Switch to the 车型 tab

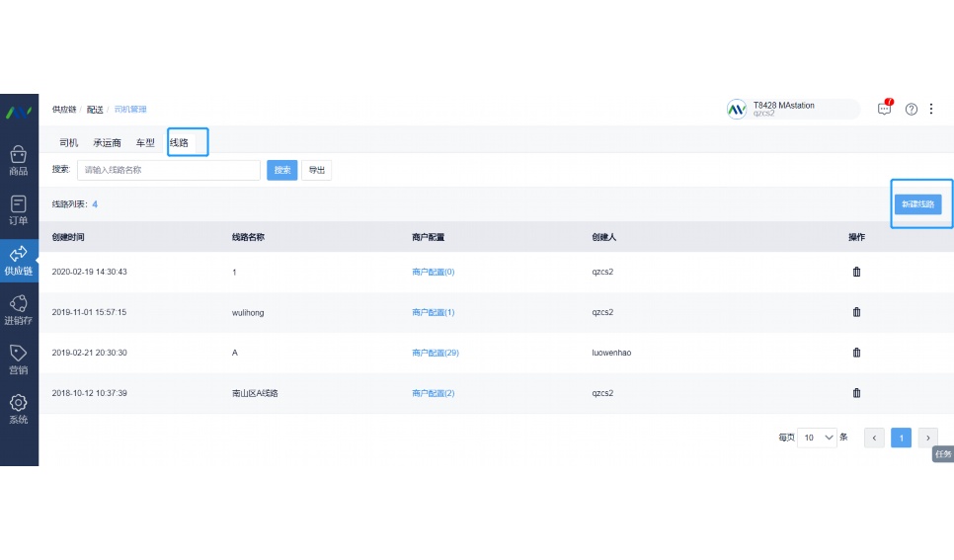coord(145,143)
